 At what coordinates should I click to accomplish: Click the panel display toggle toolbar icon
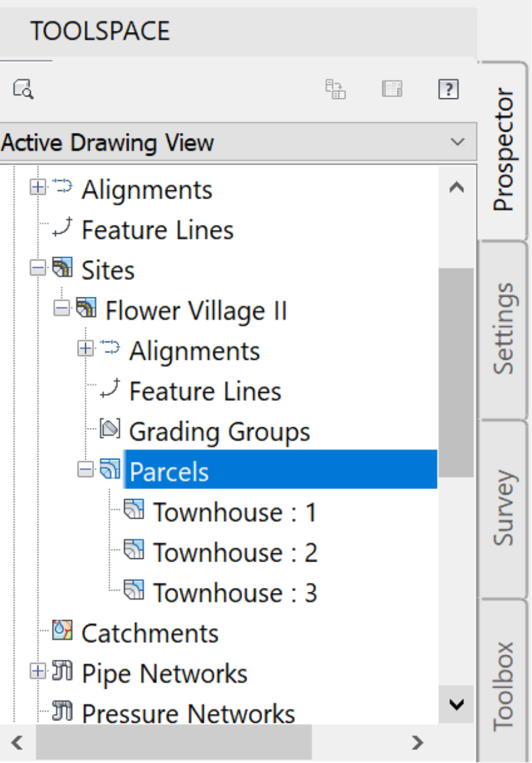pyautogui.click(x=392, y=90)
